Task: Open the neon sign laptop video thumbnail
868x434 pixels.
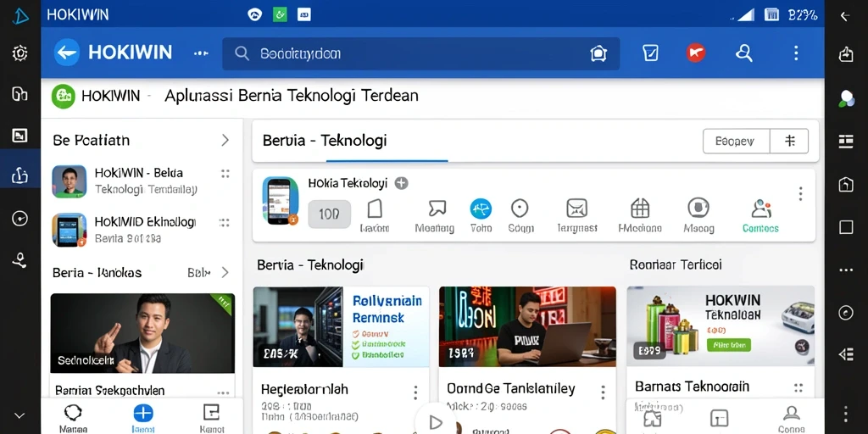Action: coord(527,326)
